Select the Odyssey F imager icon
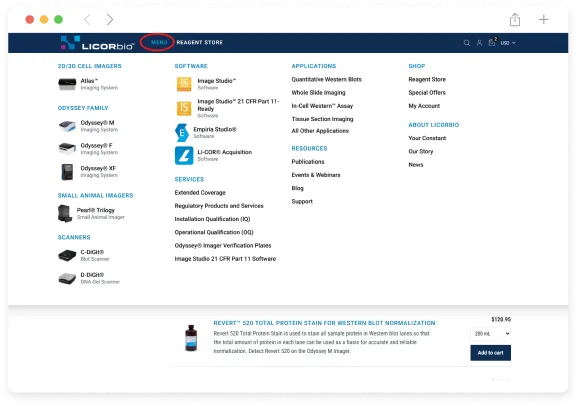This screenshot has width=579, height=406. click(x=67, y=149)
